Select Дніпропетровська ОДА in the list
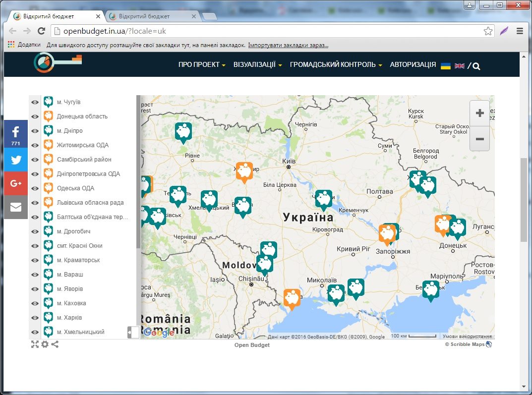532x395 pixels. tap(88, 174)
